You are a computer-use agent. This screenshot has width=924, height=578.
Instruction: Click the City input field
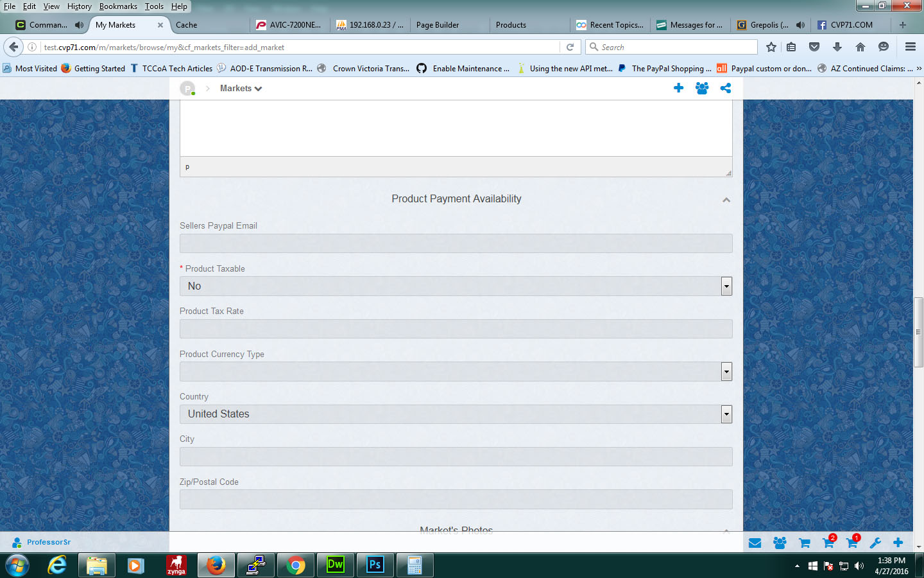456,457
